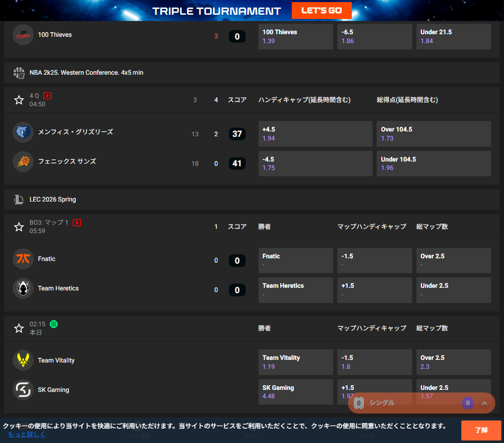Bet on SK Gaming winner at 4.48
Viewport: 504px width, 443px height.
pos(296,391)
